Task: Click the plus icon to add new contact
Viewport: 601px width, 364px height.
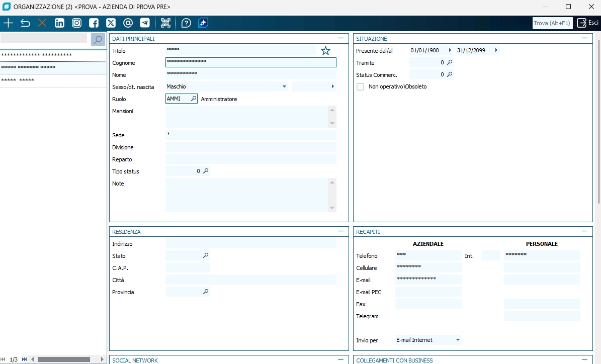Action: pos(9,23)
